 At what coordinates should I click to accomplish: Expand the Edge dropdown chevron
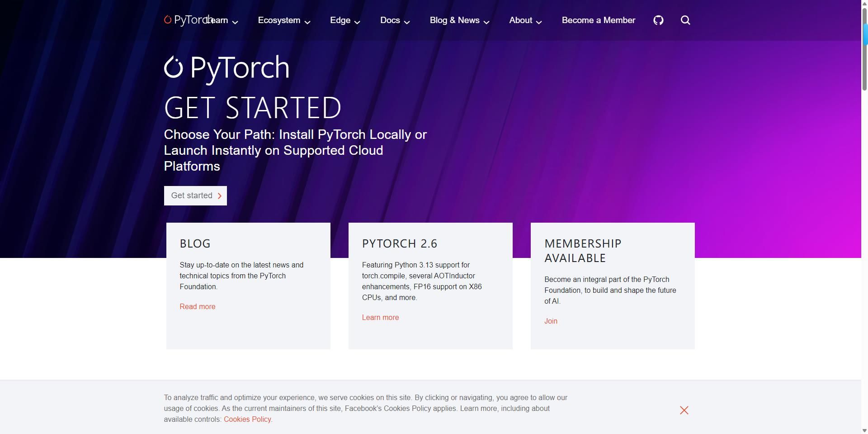click(357, 22)
